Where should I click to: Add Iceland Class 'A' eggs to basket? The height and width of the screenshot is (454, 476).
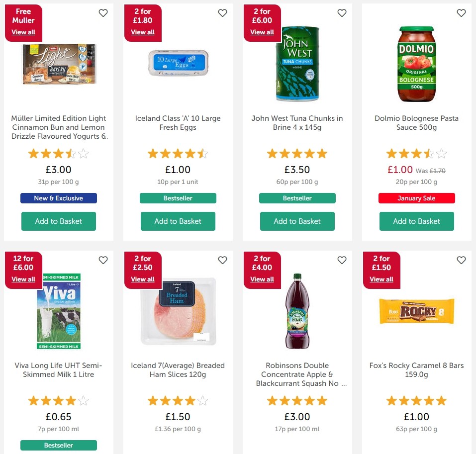178,221
